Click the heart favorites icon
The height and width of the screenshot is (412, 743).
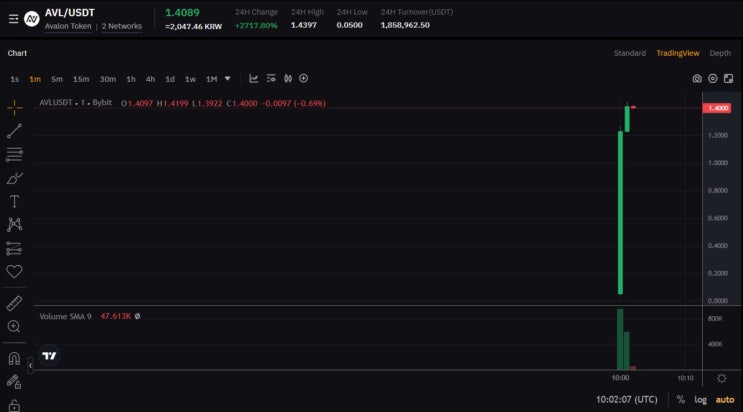14,272
